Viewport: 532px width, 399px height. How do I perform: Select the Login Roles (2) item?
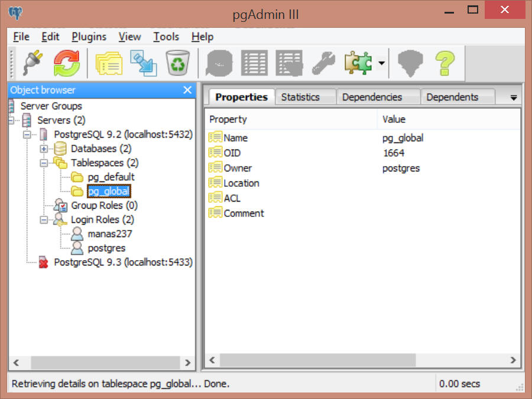click(x=102, y=220)
